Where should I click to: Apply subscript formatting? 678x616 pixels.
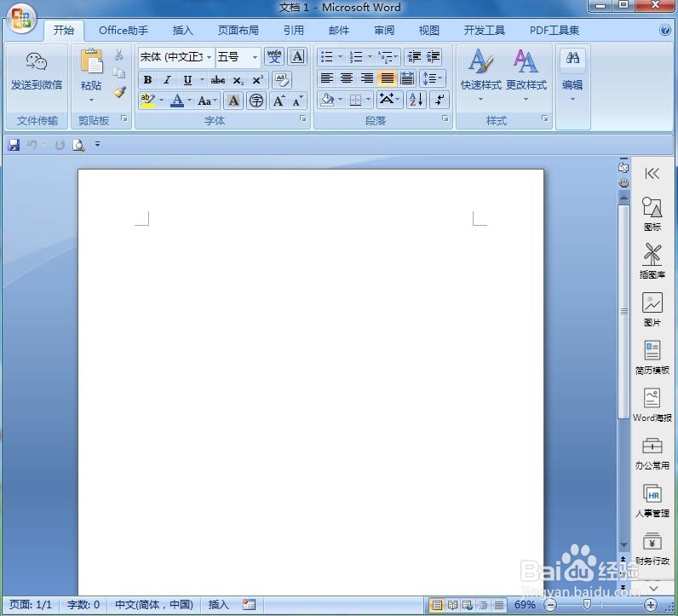click(238, 80)
